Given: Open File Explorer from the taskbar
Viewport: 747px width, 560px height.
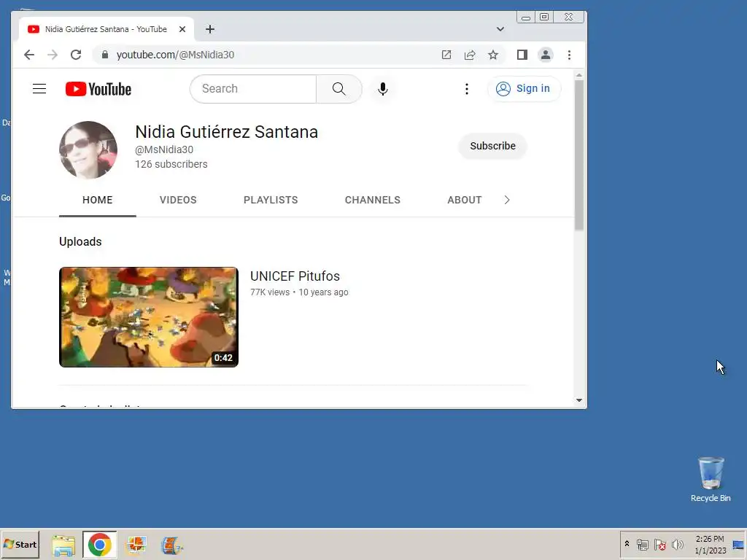Looking at the screenshot, I should 64,545.
